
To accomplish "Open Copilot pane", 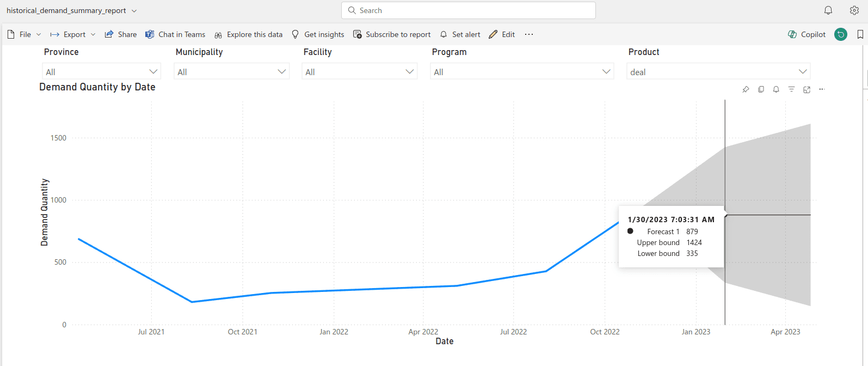I will [807, 34].
